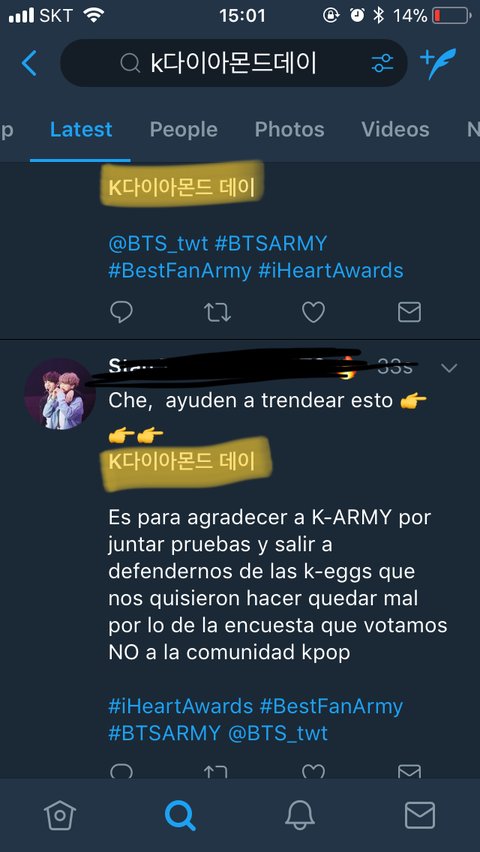Tap the back arrow icon

[29, 63]
